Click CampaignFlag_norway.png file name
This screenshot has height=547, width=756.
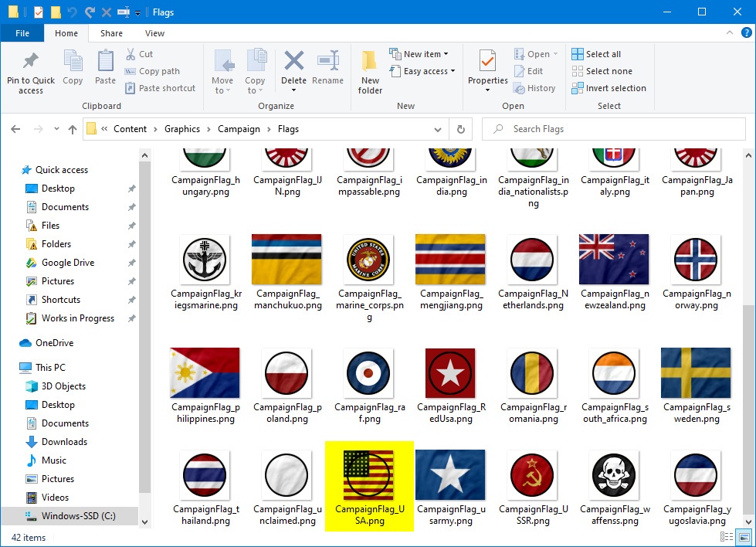point(697,300)
